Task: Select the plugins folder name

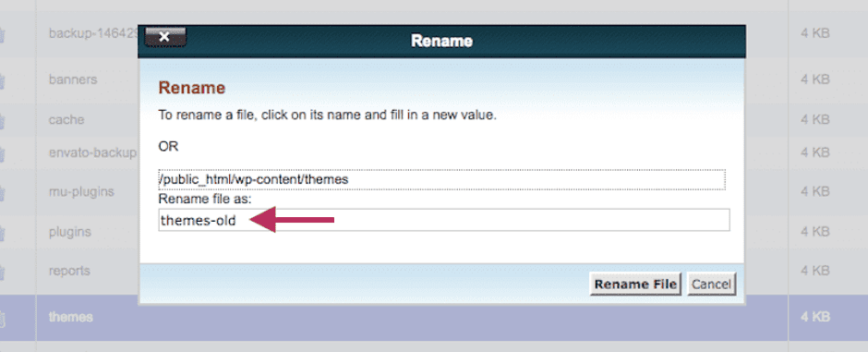Action: pos(70,231)
